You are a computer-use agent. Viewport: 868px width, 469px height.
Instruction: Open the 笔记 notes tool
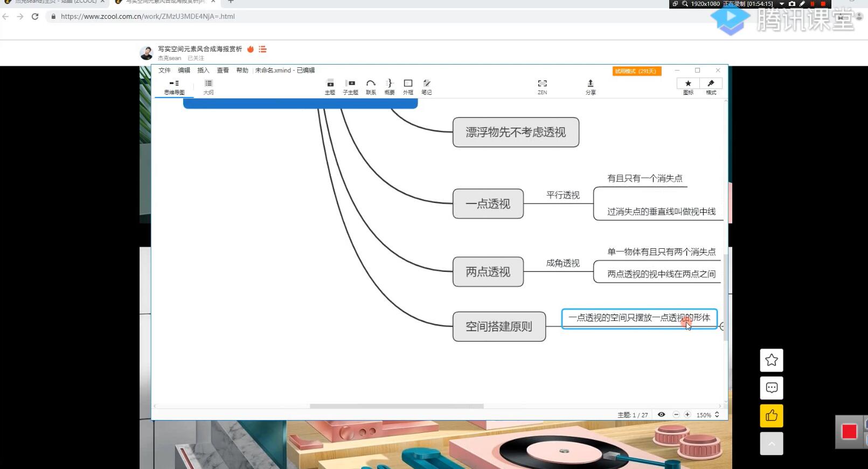coord(426,86)
